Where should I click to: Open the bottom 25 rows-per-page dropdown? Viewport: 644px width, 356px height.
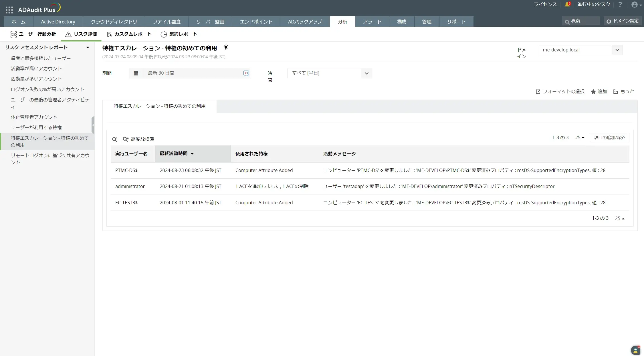pos(620,218)
